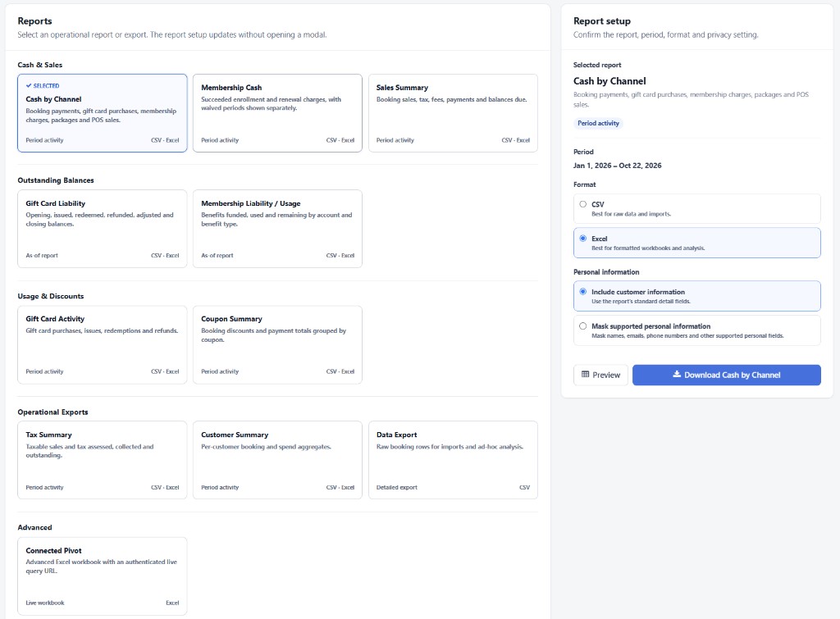Click the Selected checkmark on Cash by Channel
The height and width of the screenshot is (619, 840).
click(29, 85)
